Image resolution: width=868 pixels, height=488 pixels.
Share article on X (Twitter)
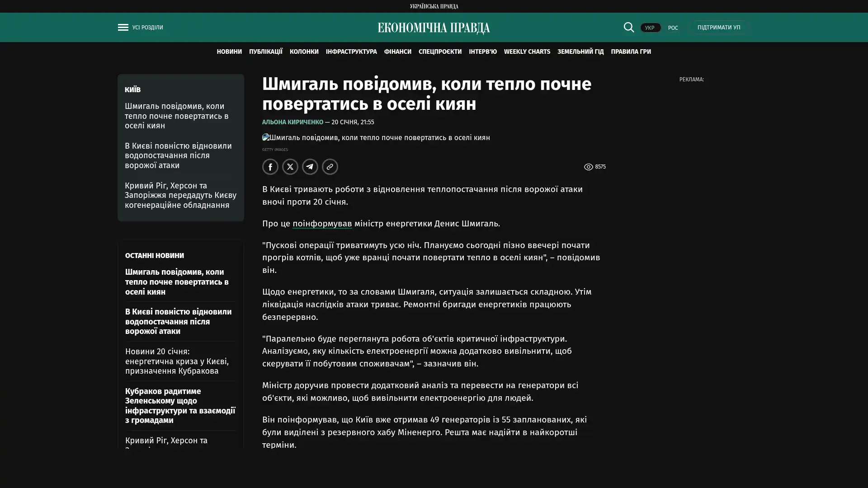click(x=290, y=167)
